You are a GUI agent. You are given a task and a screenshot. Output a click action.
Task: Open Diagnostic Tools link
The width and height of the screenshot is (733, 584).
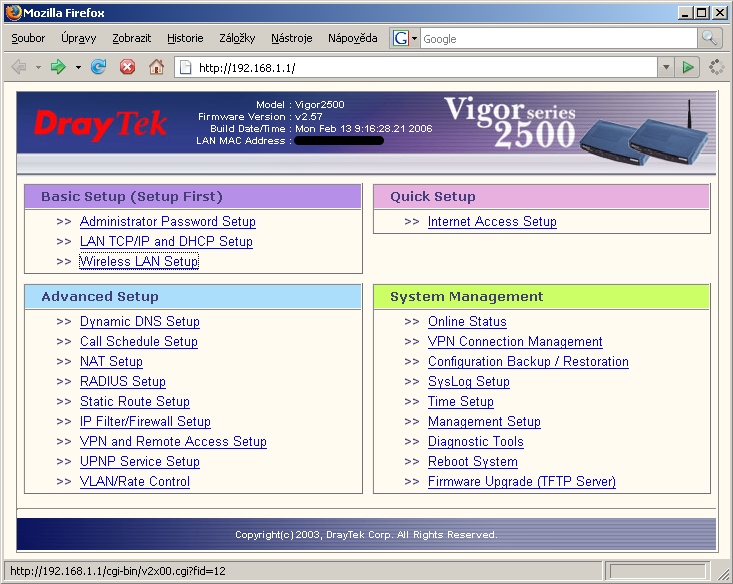pyautogui.click(x=475, y=442)
